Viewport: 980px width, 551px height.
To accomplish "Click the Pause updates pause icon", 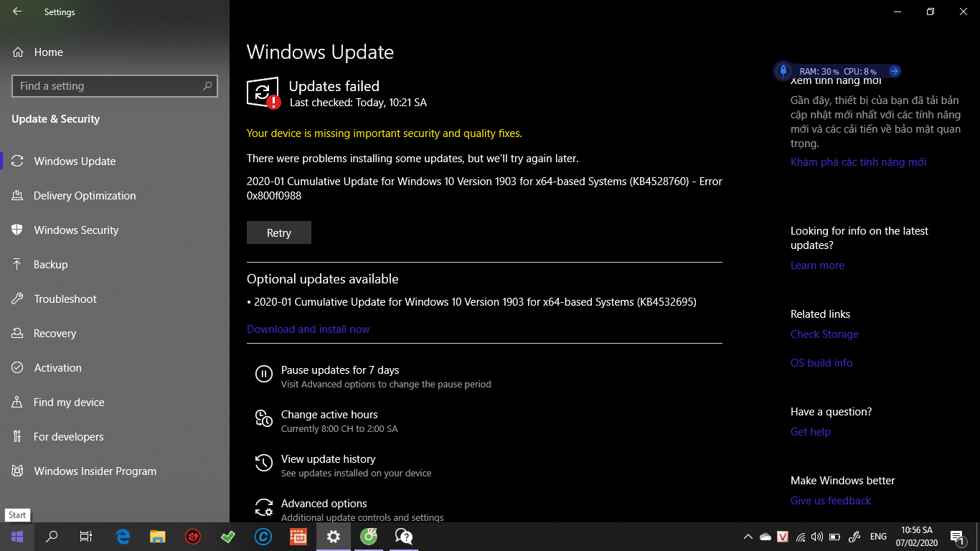I will coord(264,374).
